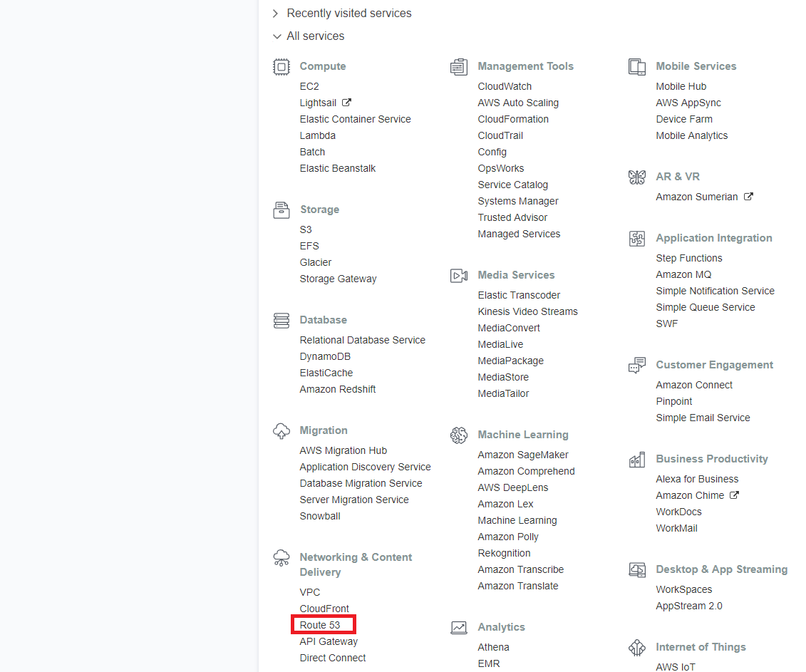Click the Compute category chip icon
This screenshot has height=672, width=806.
click(x=281, y=67)
